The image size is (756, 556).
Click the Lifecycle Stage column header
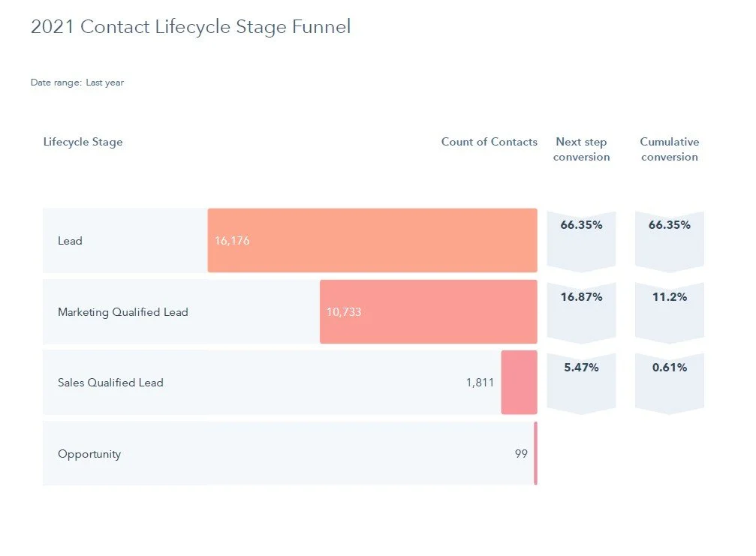pos(83,142)
